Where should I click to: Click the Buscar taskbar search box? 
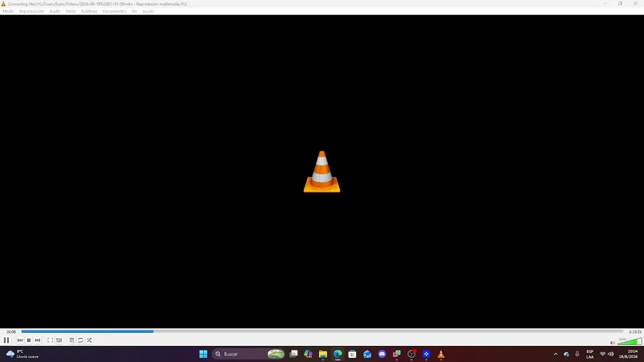click(249, 354)
